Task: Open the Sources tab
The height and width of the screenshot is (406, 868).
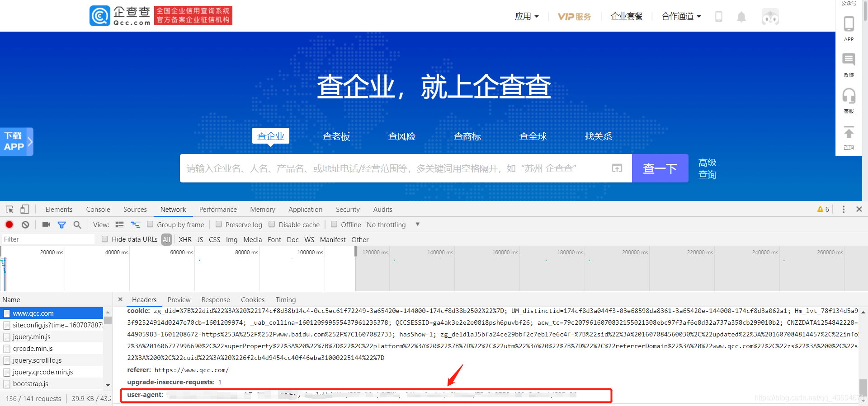Action: [x=135, y=210]
